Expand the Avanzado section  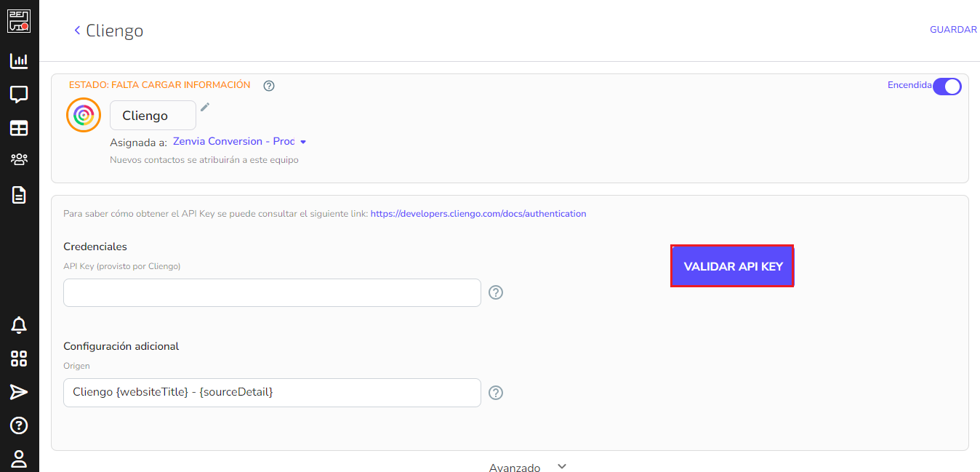click(x=528, y=468)
